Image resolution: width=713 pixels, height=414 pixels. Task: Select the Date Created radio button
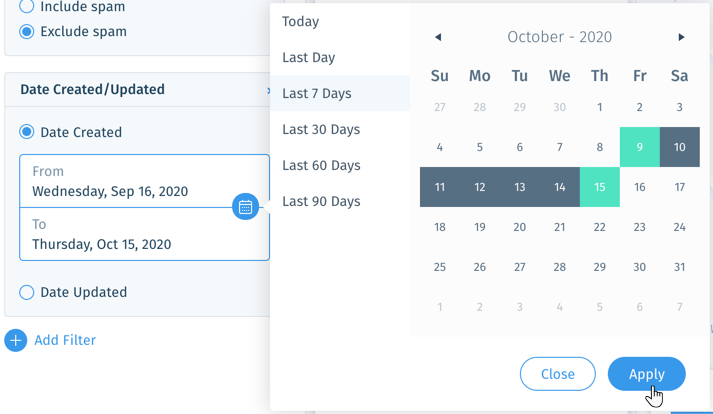27,132
